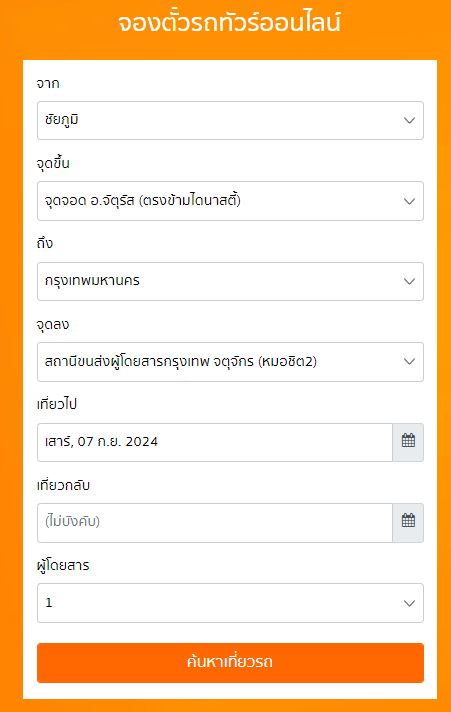The height and width of the screenshot is (712, 451).
Task: Click the ค้นหาเที่ยวรถ search button
Action: [x=230, y=663]
